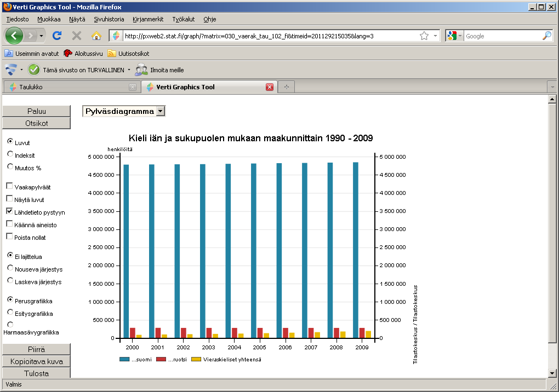Click the yellow Vieraskieliset yhteensä legend swatch
The height and width of the screenshot is (392, 559).
196,360
